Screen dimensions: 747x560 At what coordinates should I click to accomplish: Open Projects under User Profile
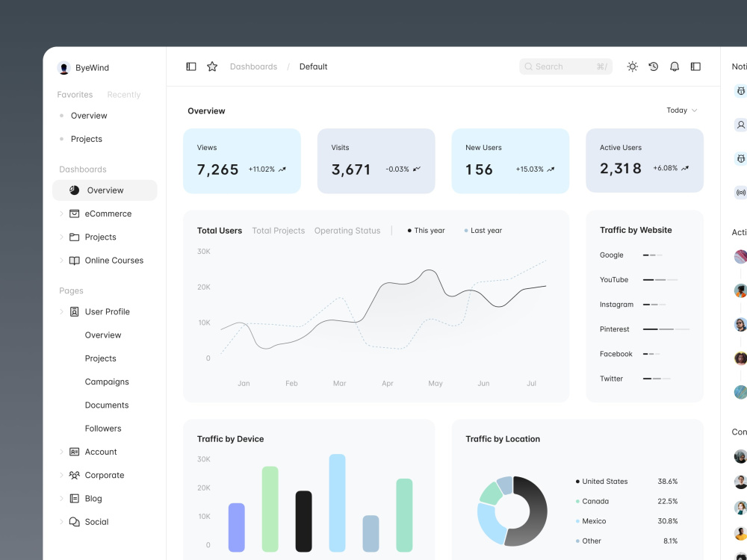click(x=101, y=358)
